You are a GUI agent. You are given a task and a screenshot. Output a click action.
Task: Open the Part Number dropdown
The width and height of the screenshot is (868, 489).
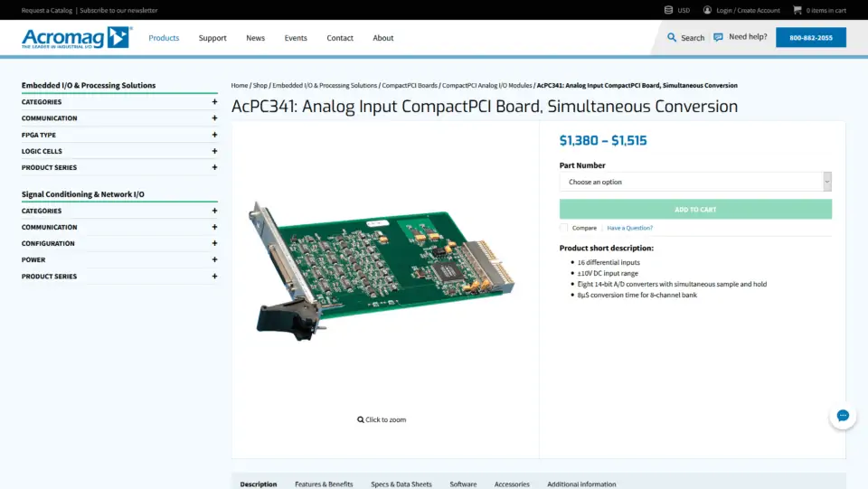tap(695, 182)
